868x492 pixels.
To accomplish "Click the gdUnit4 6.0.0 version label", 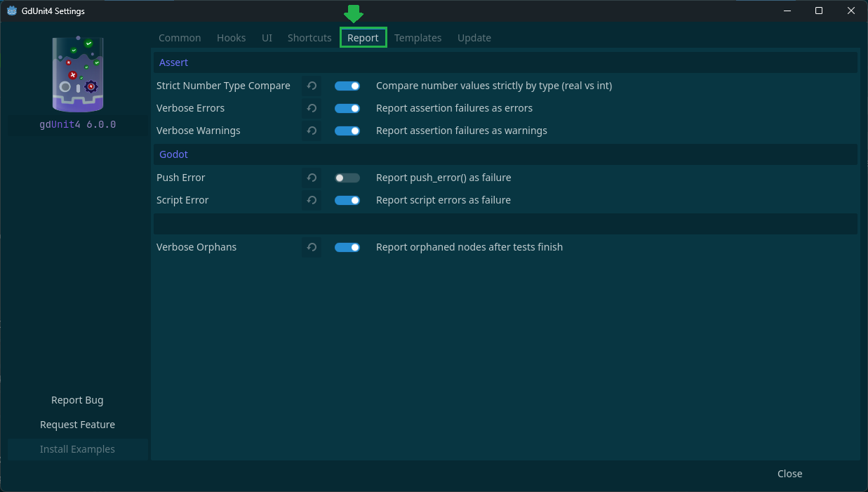I will (77, 124).
